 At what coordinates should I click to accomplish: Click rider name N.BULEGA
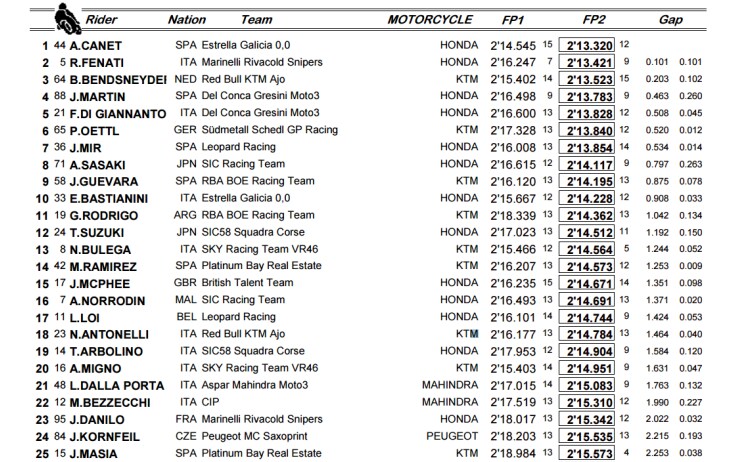click(100, 250)
